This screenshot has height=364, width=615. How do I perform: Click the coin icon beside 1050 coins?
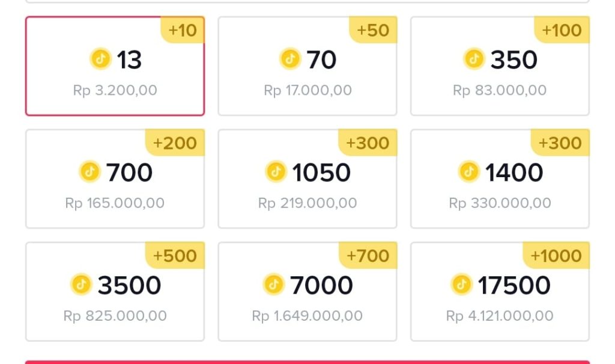tap(276, 172)
